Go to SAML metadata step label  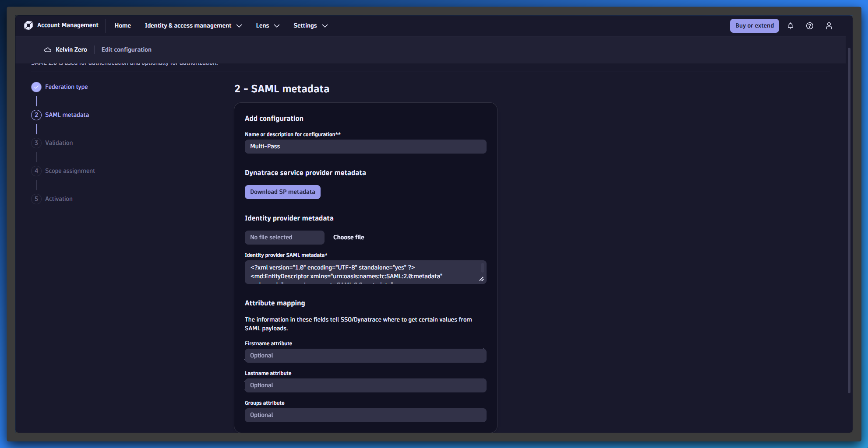click(67, 115)
